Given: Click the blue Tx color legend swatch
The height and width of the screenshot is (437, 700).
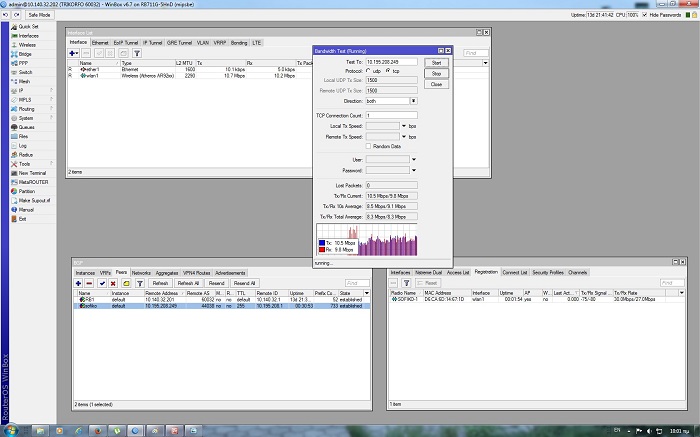Looking at the screenshot, I should [x=320, y=242].
